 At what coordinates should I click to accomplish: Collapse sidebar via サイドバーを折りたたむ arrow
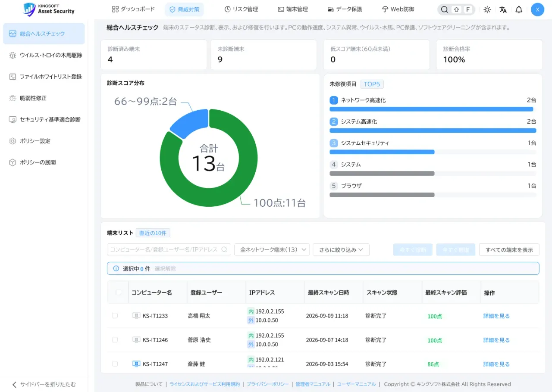pos(14,384)
